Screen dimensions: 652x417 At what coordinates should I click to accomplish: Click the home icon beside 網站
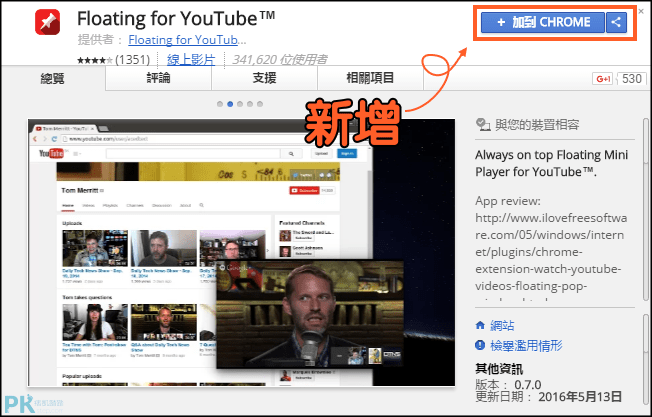(480, 325)
